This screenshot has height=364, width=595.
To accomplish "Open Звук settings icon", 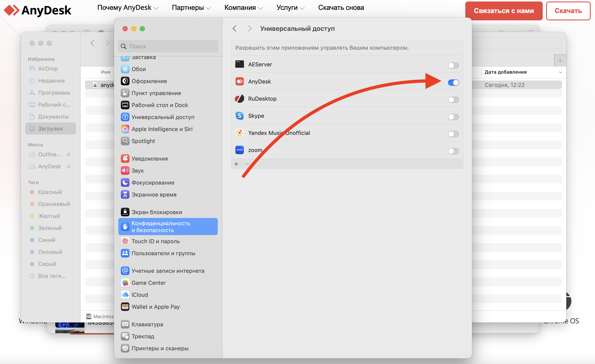I will 125,170.
